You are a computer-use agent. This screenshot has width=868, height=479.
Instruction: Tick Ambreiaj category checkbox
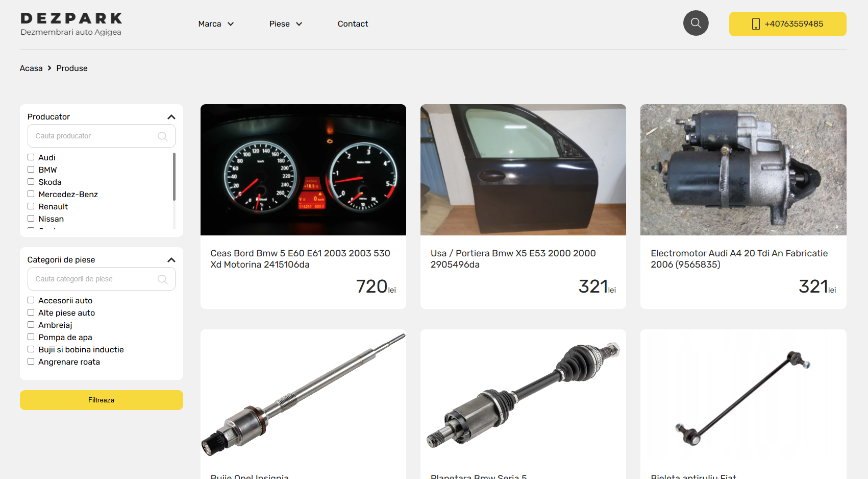(31, 325)
